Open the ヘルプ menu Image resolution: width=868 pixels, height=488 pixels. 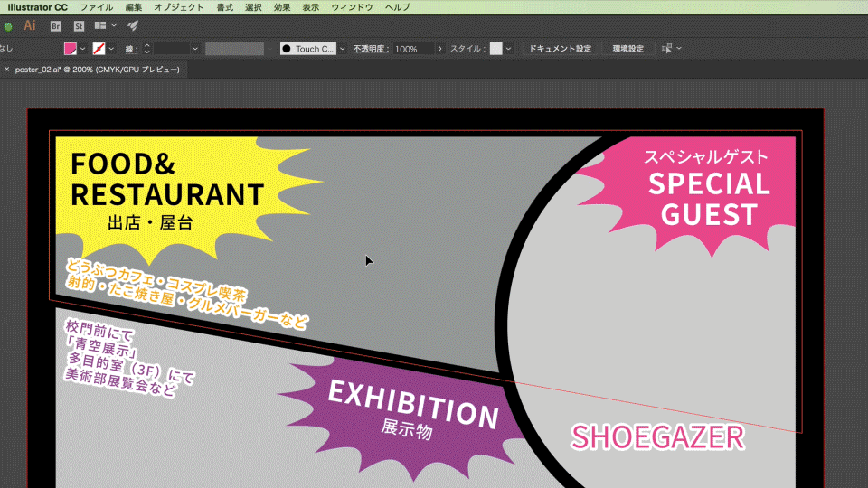click(398, 7)
